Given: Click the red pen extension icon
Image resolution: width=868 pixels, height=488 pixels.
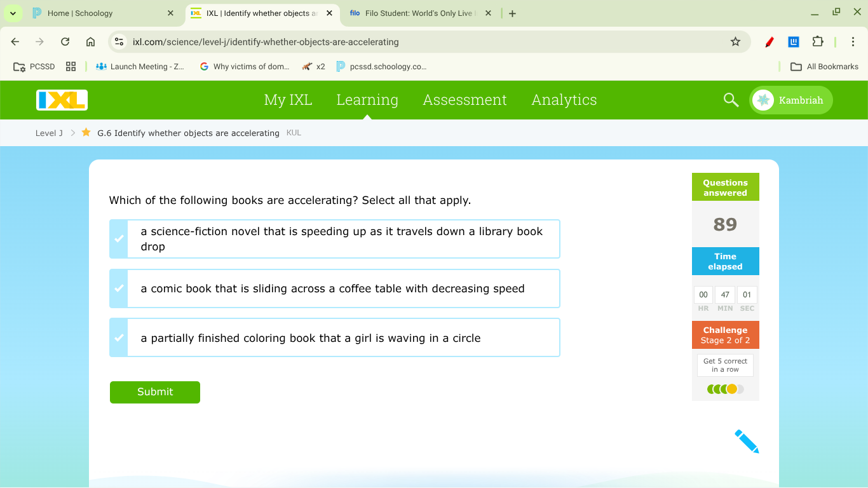Looking at the screenshot, I should pos(769,41).
